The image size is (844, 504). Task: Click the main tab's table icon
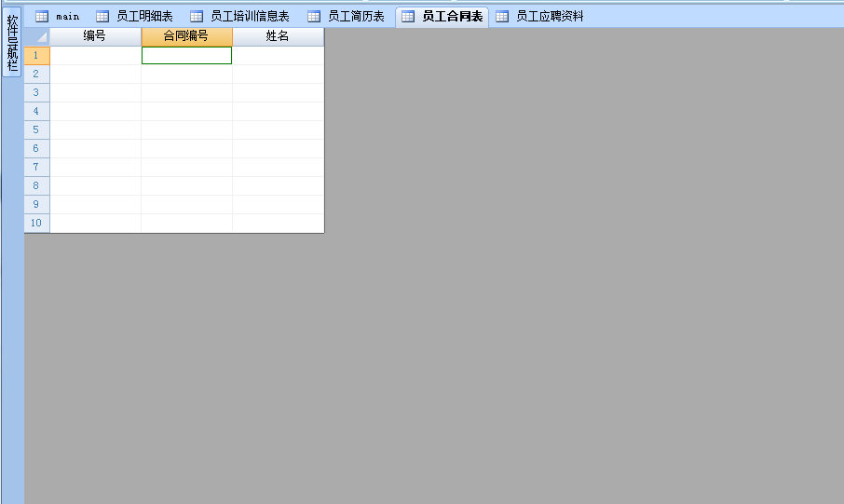coord(42,17)
